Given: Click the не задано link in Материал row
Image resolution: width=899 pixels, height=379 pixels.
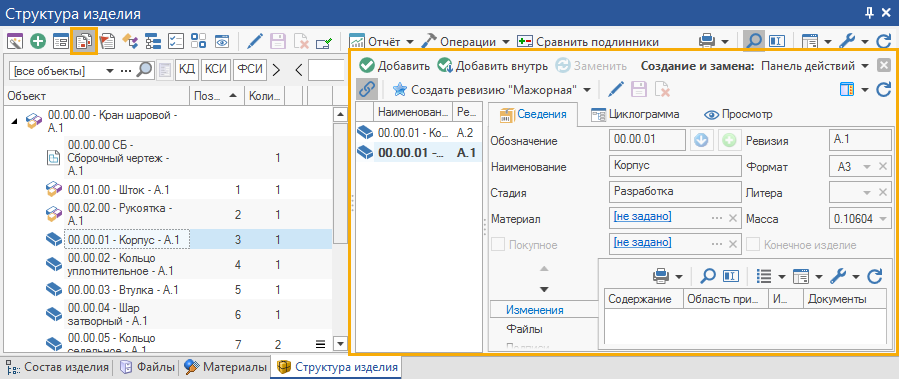Looking at the screenshot, I should tap(642, 216).
